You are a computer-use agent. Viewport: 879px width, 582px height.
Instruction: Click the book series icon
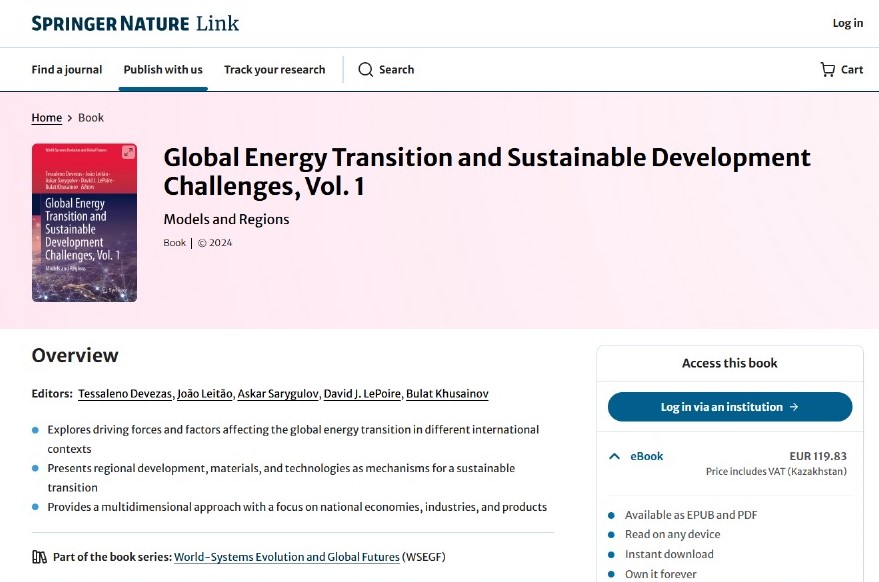[x=40, y=557]
